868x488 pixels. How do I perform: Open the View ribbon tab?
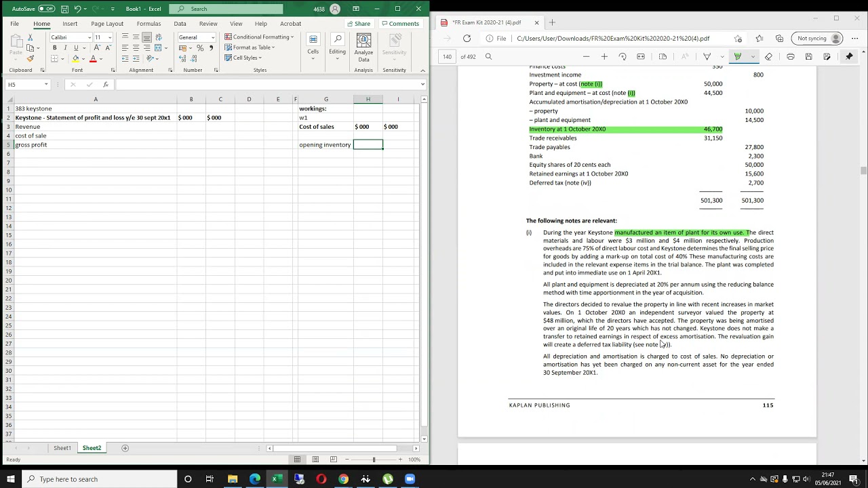click(236, 24)
